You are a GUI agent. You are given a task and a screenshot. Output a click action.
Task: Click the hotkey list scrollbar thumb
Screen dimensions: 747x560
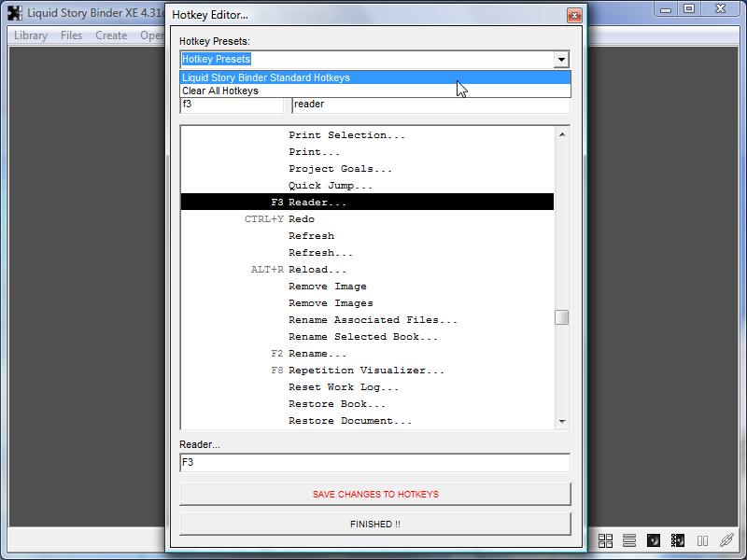tap(561, 317)
